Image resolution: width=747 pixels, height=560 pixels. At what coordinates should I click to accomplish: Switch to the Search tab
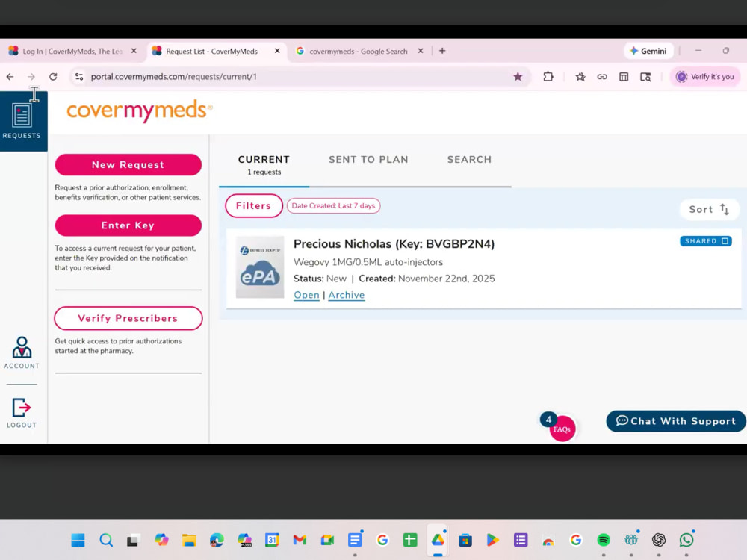coord(469,160)
